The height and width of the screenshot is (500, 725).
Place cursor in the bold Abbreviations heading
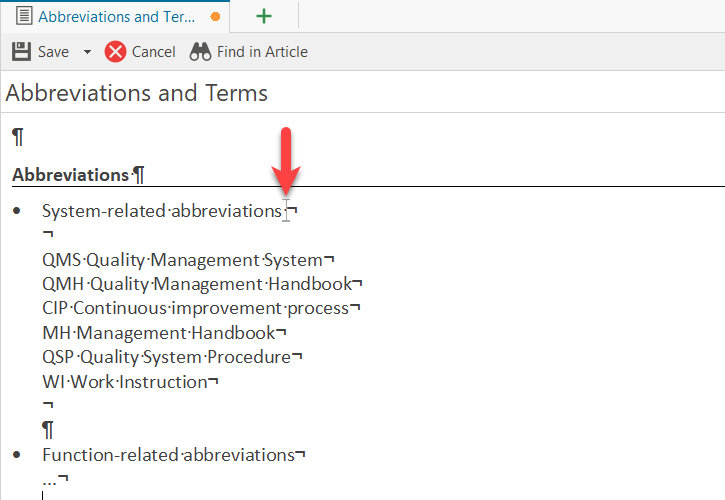point(70,175)
